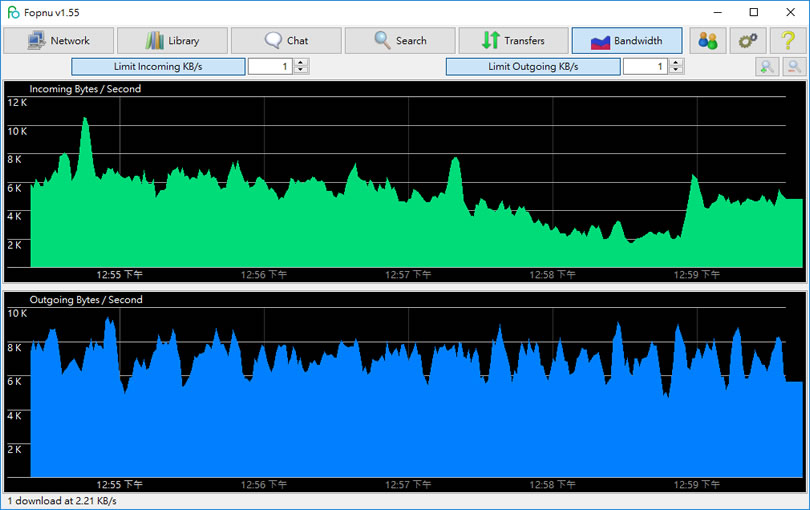
Task: Click the Incoming Bytes / Second graph title
Action: (x=85, y=89)
